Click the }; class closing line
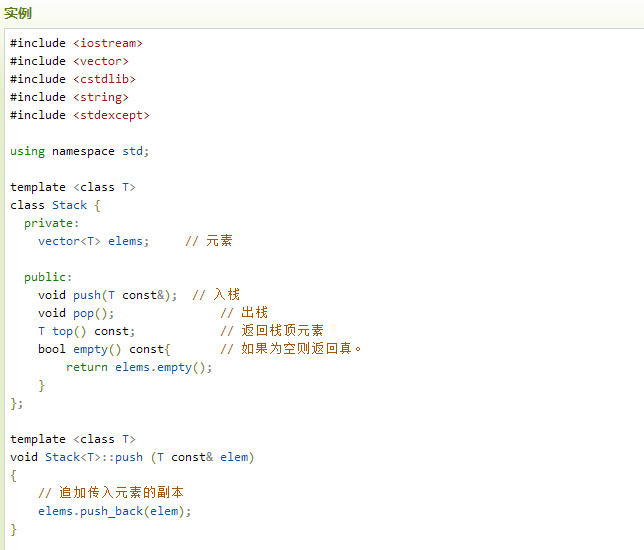 point(16,403)
